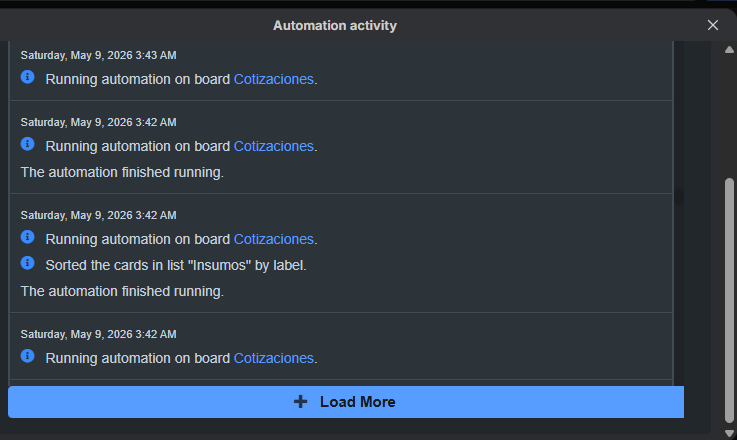Open Cotizaciones link above the Sorted cards message
737x440 pixels.
[x=274, y=239]
